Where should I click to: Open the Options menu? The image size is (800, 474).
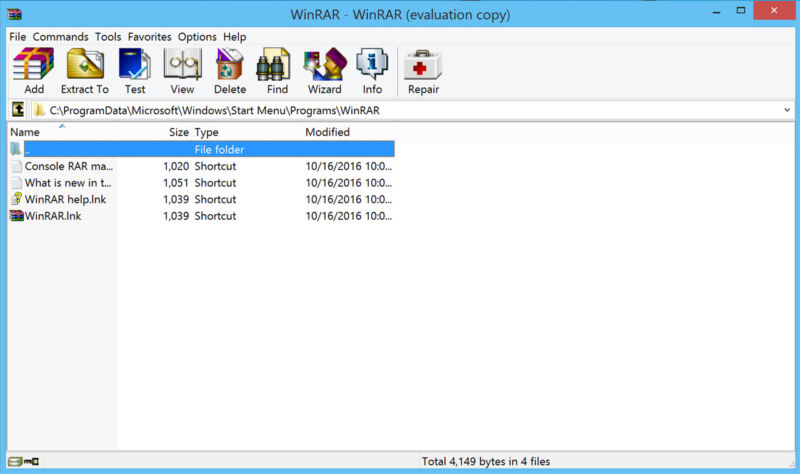pyautogui.click(x=197, y=37)
